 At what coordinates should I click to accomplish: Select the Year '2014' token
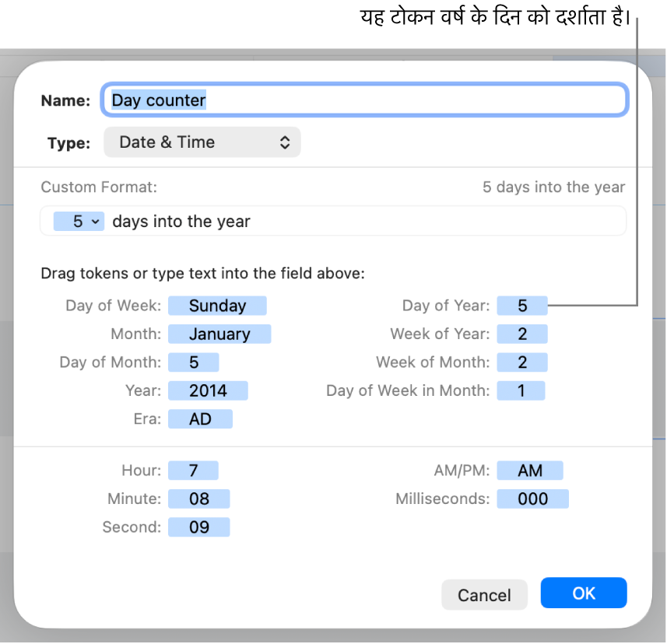208,390
